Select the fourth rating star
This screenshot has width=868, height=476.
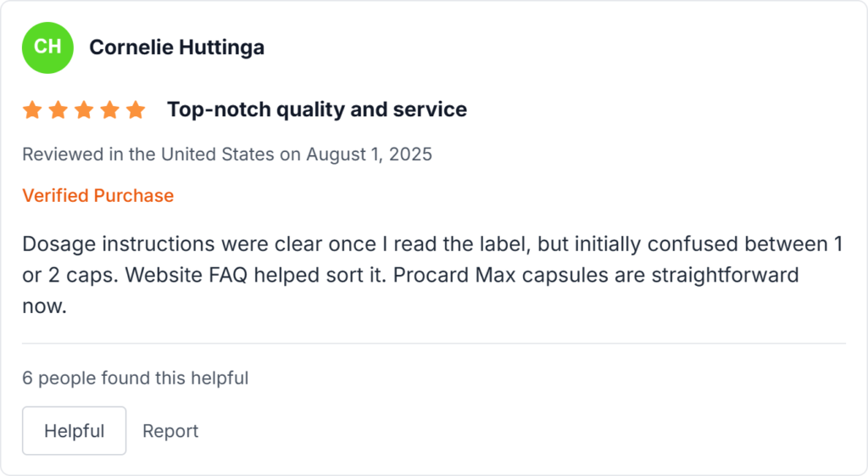coord(109,109)
